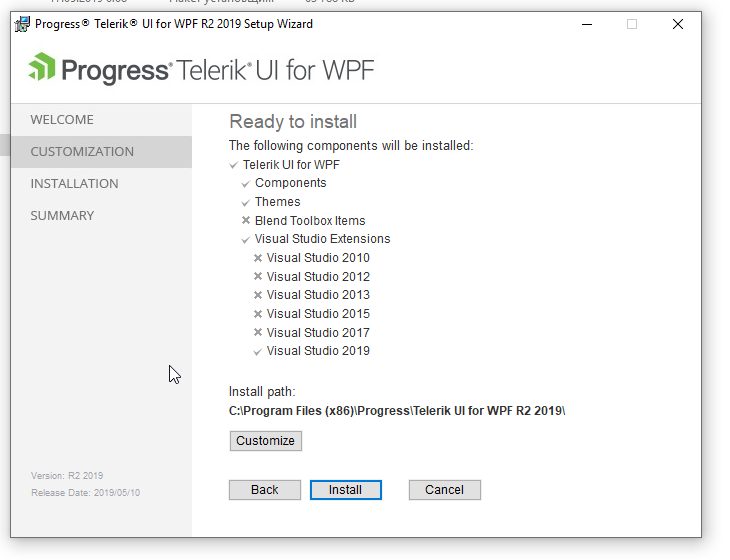730x560 pixels.
Task: Click the checkmark beside Visual Studio Extensions
Action: [246, 240]
